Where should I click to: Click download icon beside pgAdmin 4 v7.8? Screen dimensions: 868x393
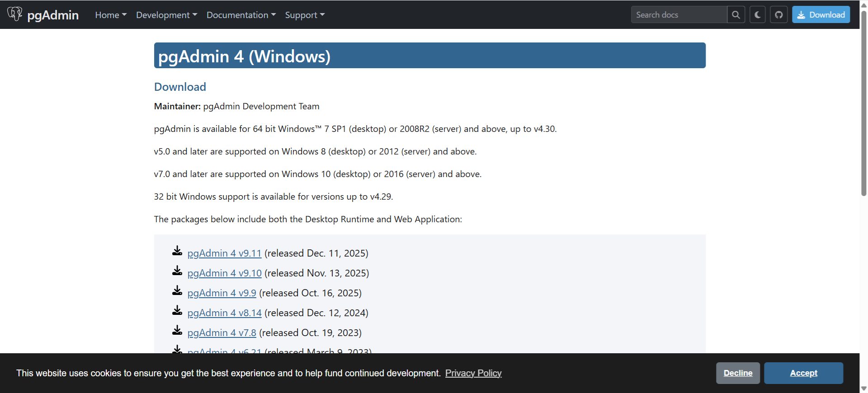(177, 331)
